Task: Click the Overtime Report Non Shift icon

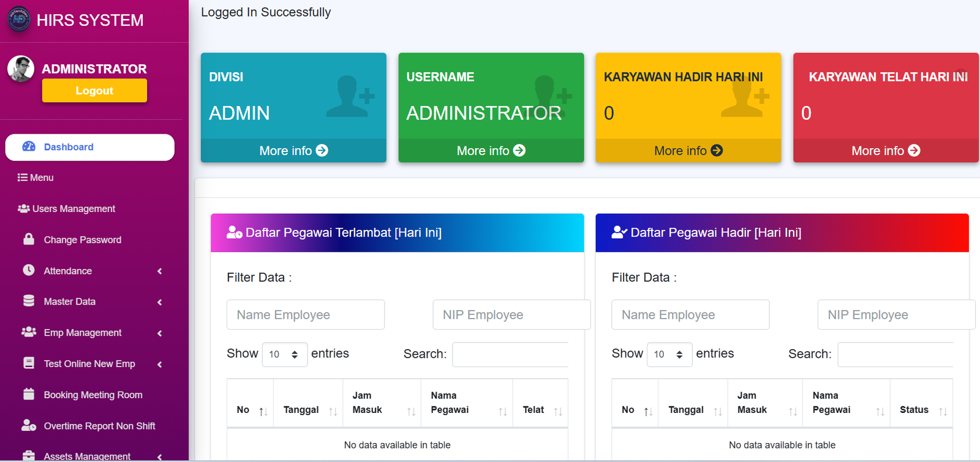Action: coord(29,425)
